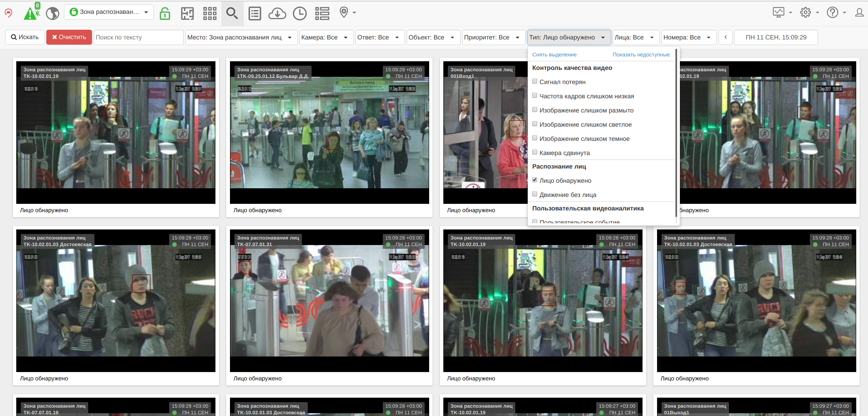Check Изображение слишком размыто

(x=535, y=110)
